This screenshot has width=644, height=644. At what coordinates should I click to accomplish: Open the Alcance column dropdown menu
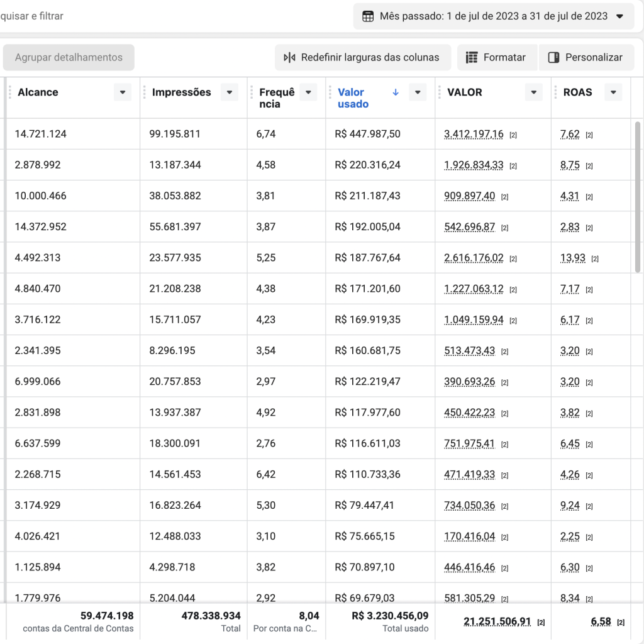pyautogui.click(x=123, y=92)
